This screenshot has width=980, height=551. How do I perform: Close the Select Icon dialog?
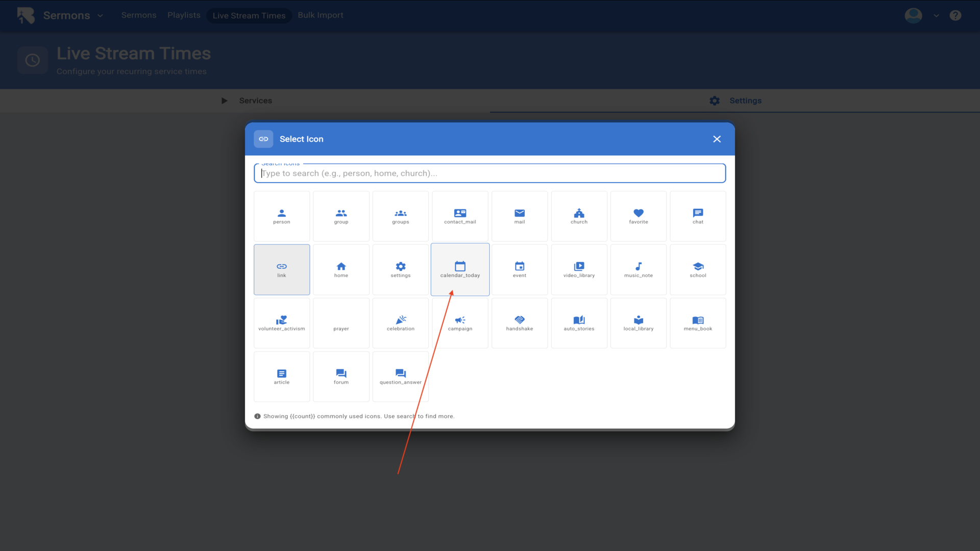[717, 139]
